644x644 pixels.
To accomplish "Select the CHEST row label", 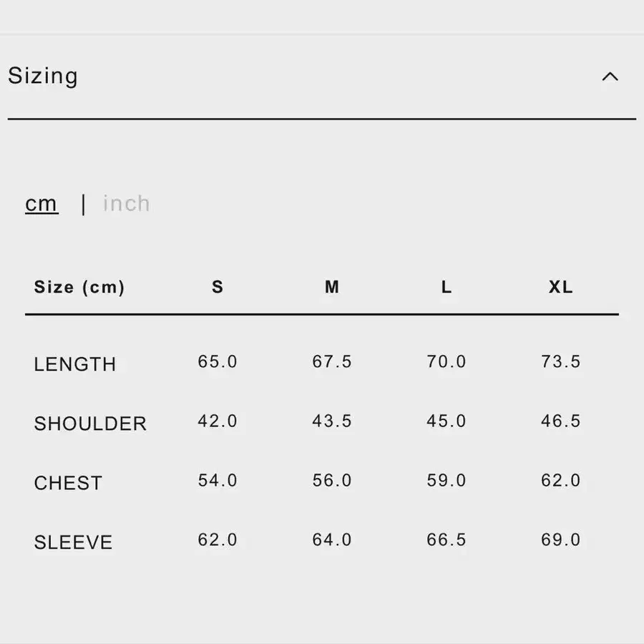I will [68, 483].
